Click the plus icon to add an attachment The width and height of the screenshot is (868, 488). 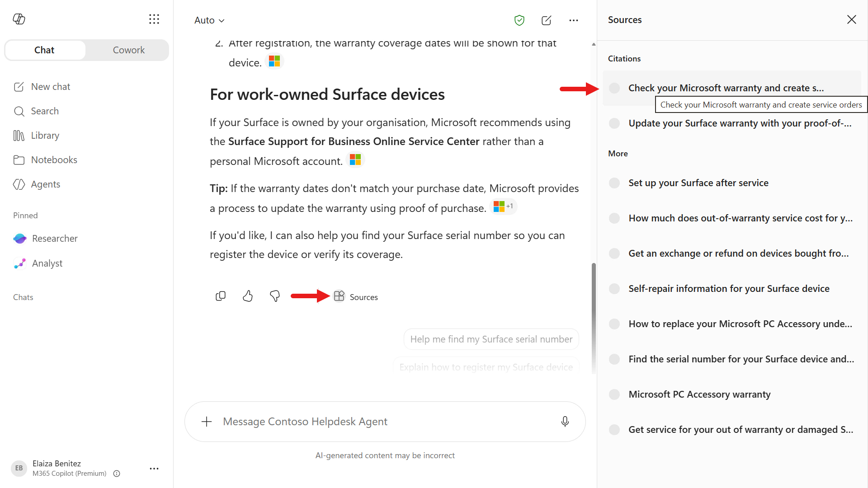[207, 422]
